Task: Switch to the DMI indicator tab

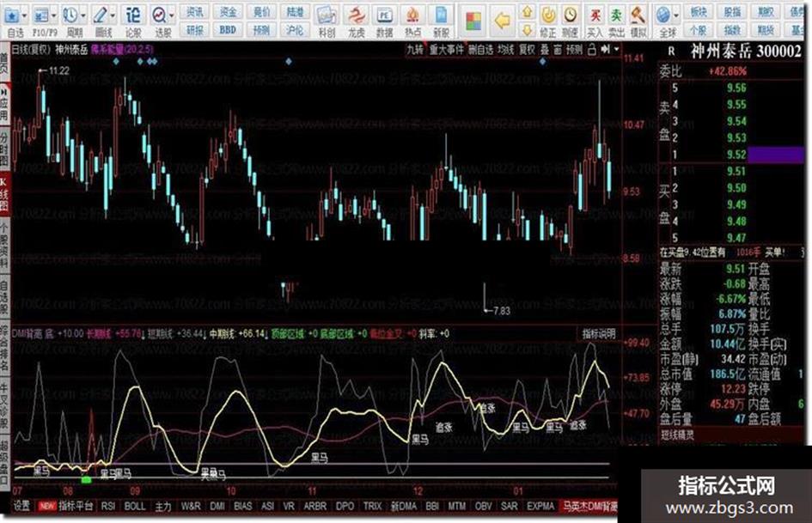Action: [x=217, y=506]
